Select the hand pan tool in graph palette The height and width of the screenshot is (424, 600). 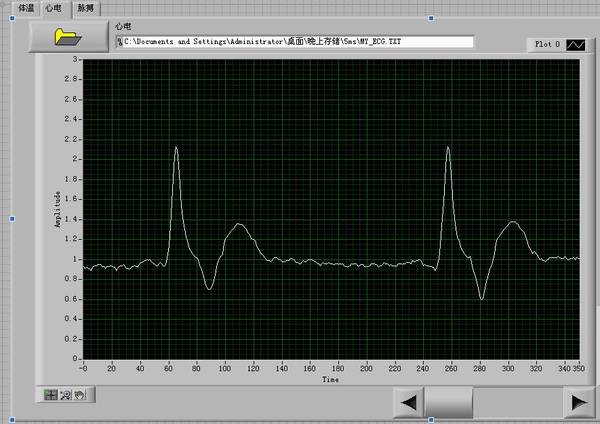tap(78, 395)
